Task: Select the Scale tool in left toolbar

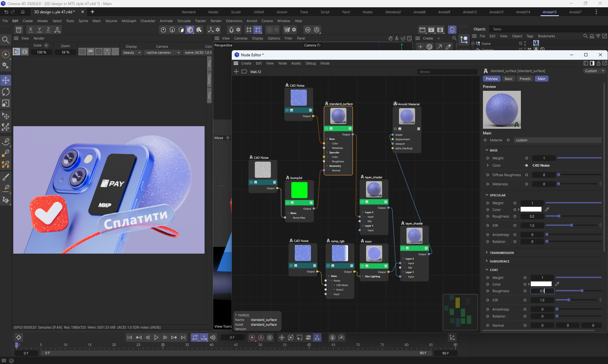Action: (6, 103)
